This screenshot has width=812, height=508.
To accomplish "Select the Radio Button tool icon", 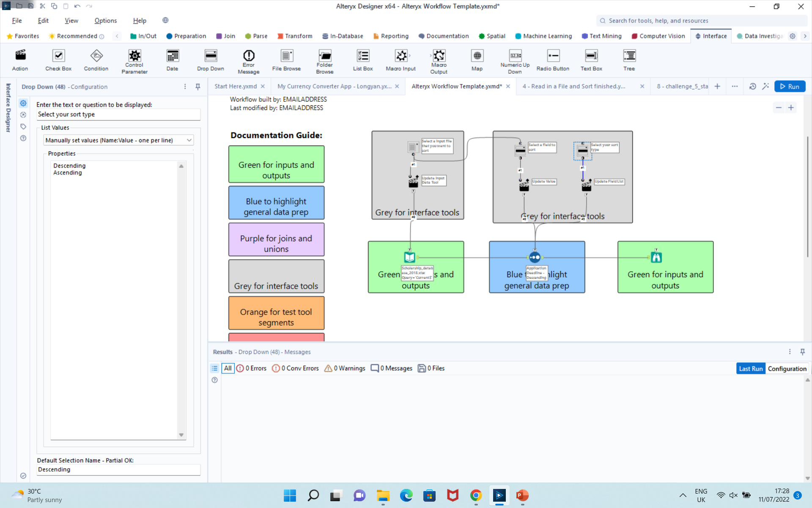I will click(553, 55).
